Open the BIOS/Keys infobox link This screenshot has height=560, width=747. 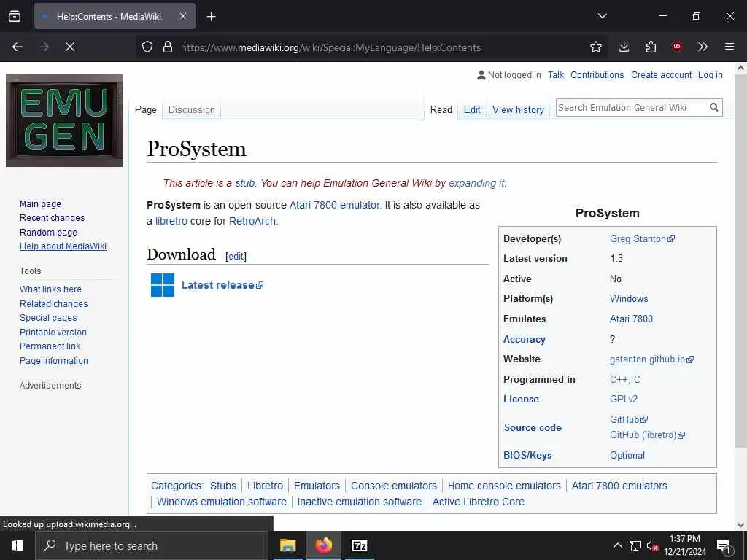point(527,455)
